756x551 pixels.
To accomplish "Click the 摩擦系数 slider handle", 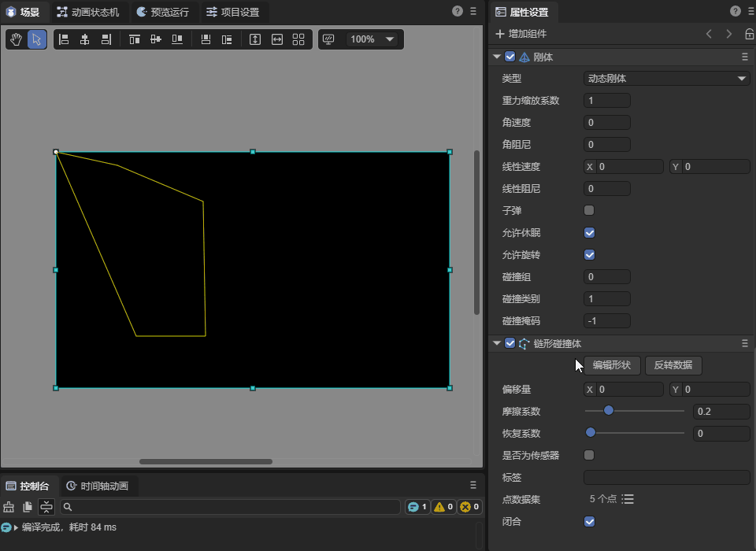I will (608, 410).
